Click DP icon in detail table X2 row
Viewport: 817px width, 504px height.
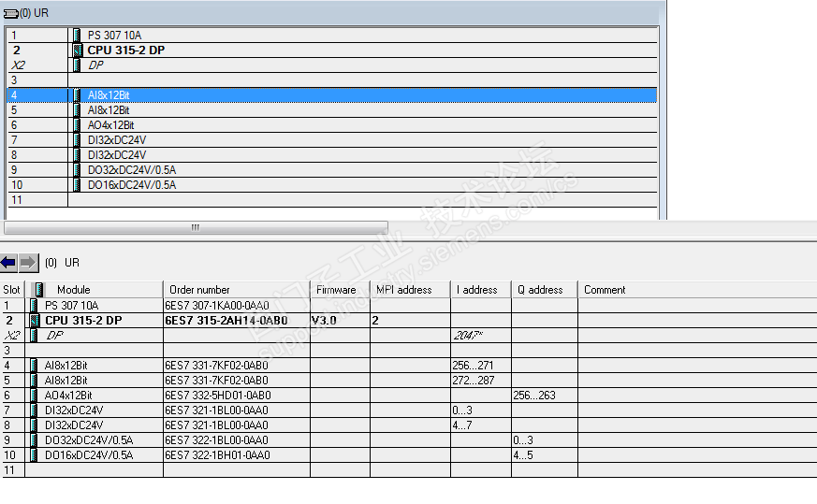(x=34, y=336)
